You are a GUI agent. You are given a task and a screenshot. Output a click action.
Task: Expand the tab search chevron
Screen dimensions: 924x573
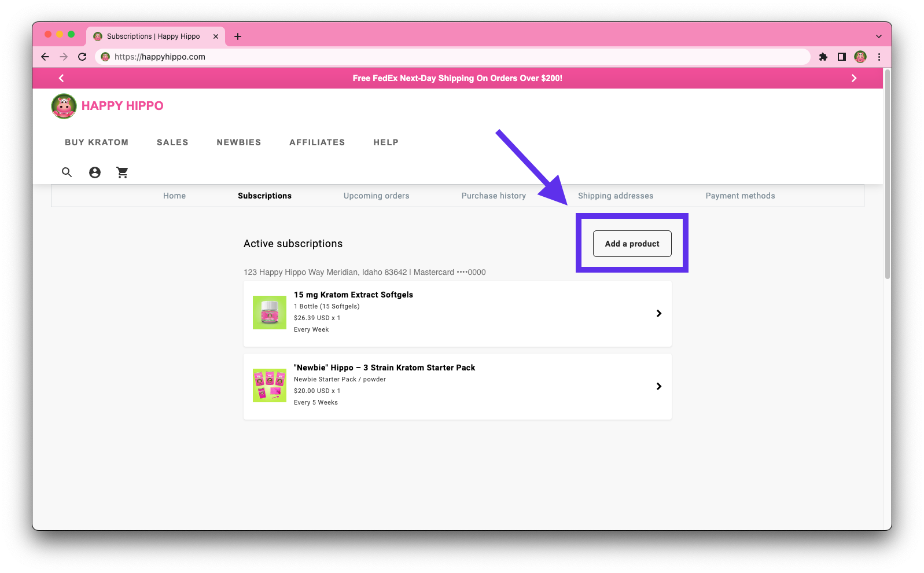(x=879, y=36)
